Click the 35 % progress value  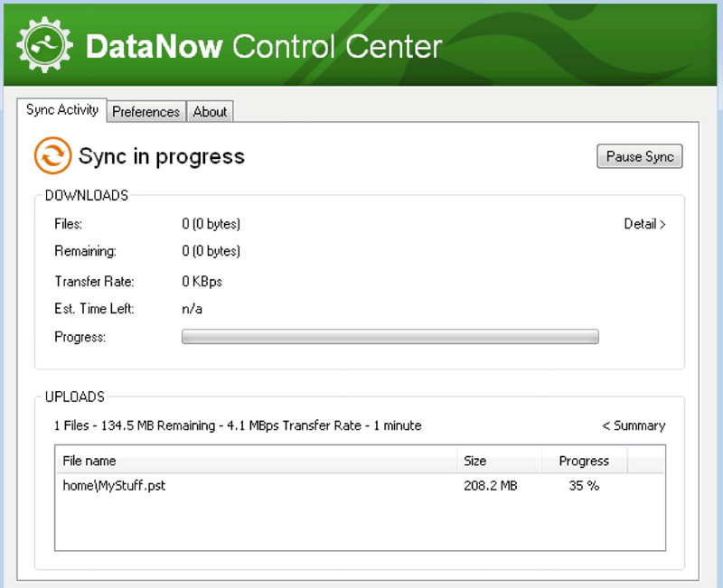(x=584, y=486)
